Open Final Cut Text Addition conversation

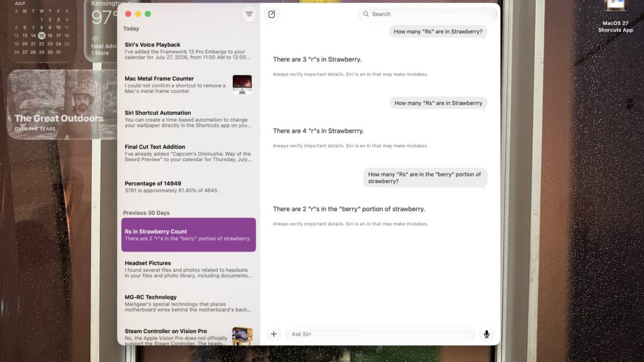click(188, 153)
